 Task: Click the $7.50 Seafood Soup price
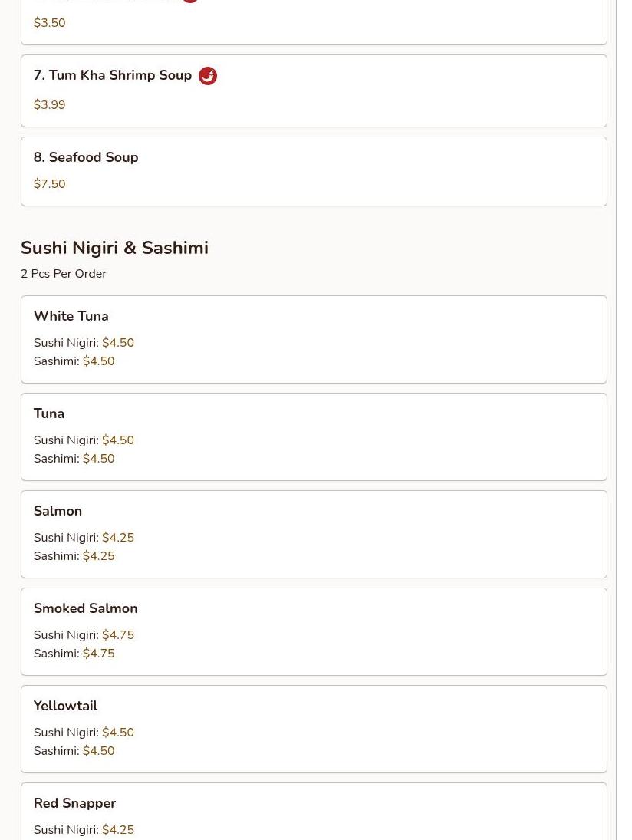click(49, 184)
